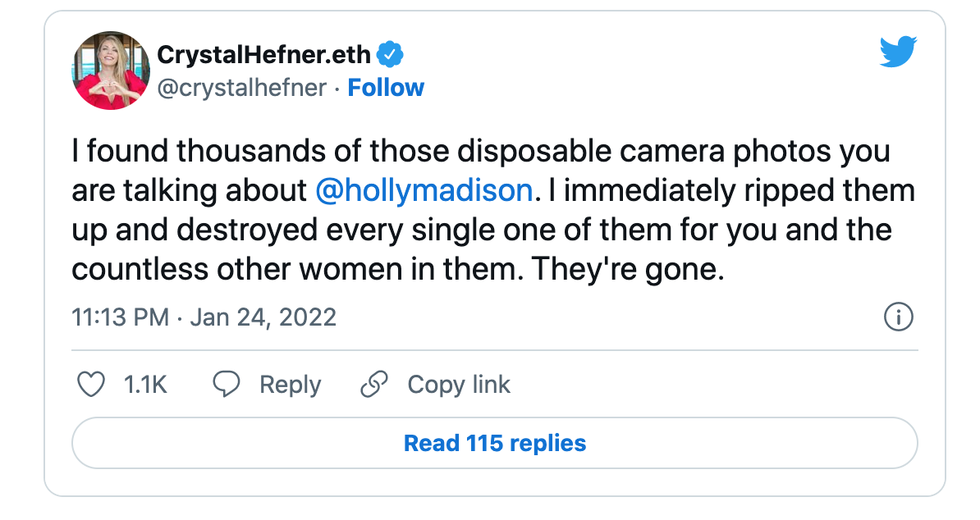Open the @crystalhefner handle
980x520 pixels.
coord(242,88)
